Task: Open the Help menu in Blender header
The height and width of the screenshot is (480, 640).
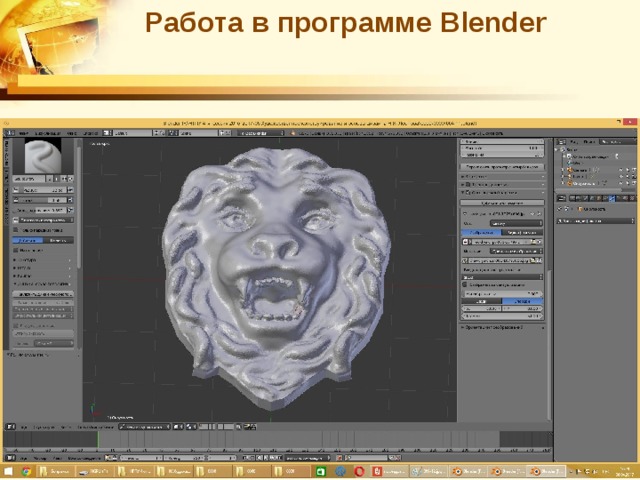Action: 90,133
